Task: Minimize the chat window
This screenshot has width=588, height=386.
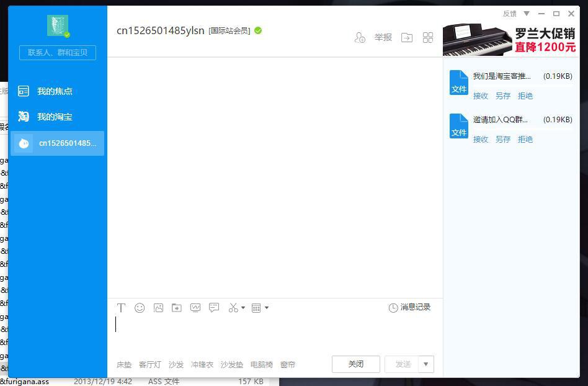Action: pos(541,14)
